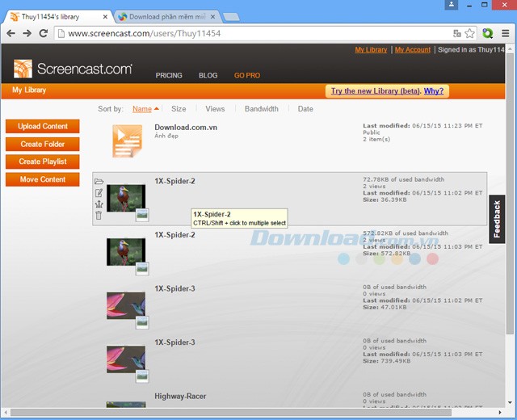Open the 47.01KB 1X-Spider-3 hummingbird thumbnail
The height and width of the screenshot is (420, 517).
(126, 305)
